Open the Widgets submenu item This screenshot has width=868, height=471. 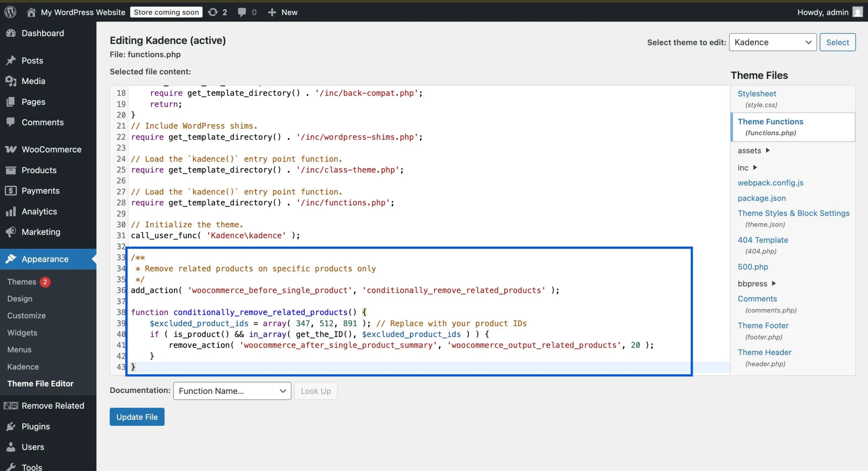click(22, 332)
